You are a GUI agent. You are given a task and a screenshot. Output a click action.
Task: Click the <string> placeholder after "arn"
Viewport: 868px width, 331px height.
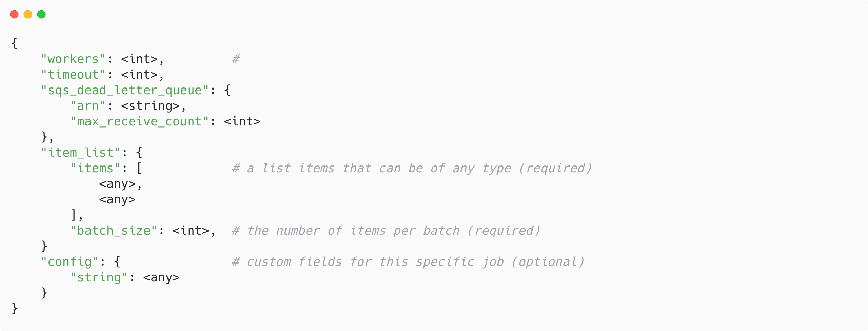150,106
